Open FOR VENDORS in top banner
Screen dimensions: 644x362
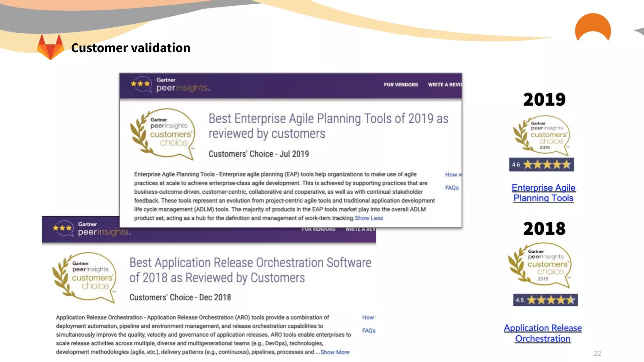tap(401, 85)
